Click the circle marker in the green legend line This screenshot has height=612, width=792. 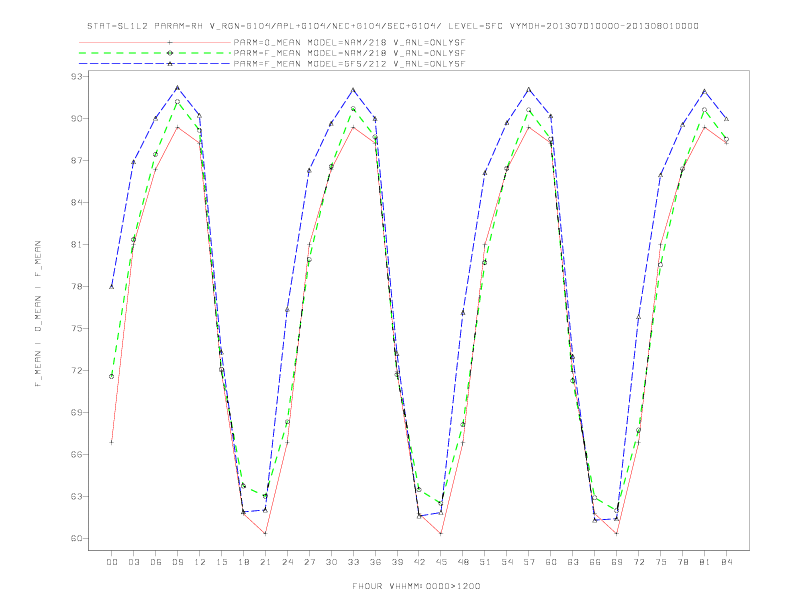[x=170, y=53]
